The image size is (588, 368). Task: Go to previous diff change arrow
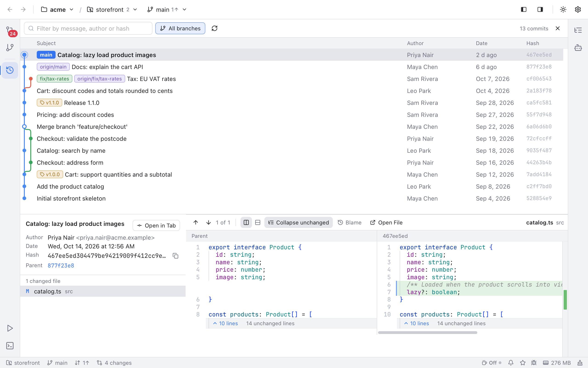point(196,222)
